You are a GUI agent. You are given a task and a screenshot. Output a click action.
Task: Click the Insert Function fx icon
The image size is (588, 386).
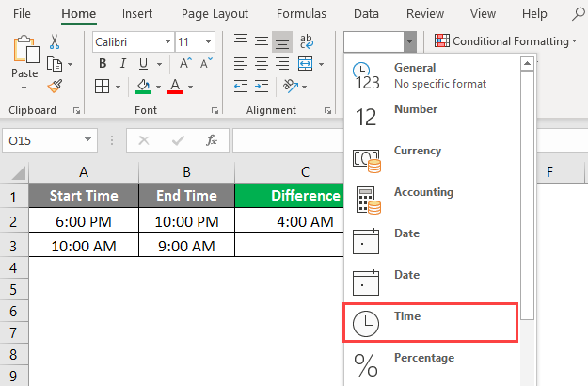point(212,140)
